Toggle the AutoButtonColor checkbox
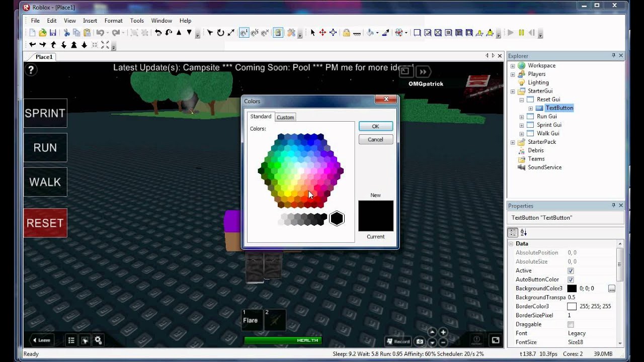The height and width of the screenshot is (362, 644). 571,280
